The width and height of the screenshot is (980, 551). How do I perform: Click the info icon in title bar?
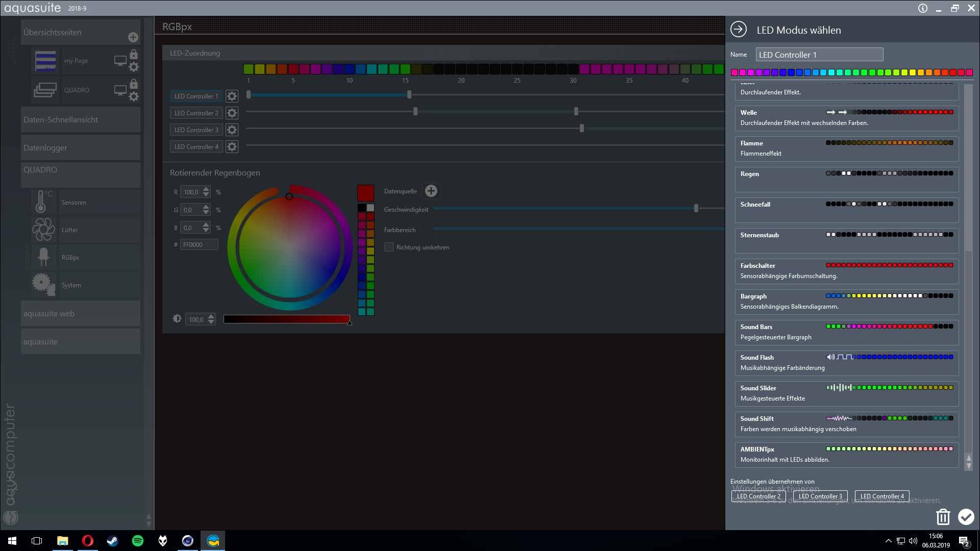coord(922,8)
